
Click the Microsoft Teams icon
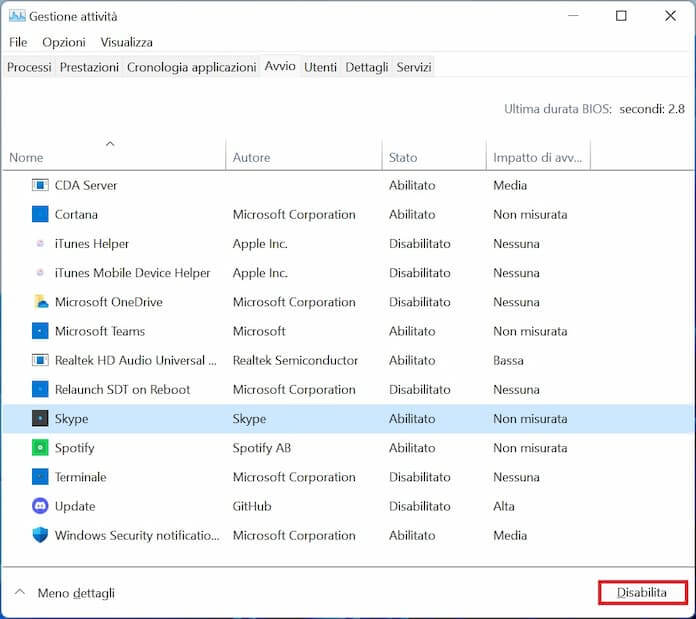coord(40,331)
